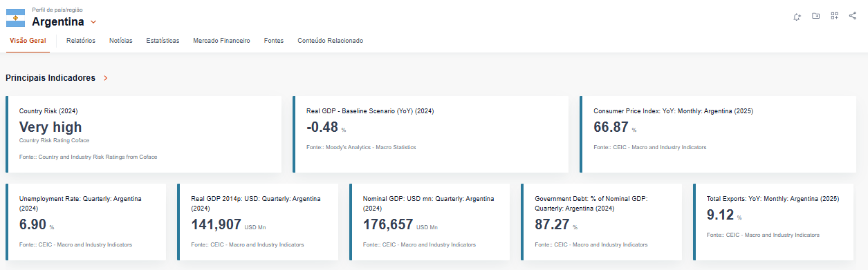
Task: Click the CEIC source under Total Exports
Action: point(764,235)
